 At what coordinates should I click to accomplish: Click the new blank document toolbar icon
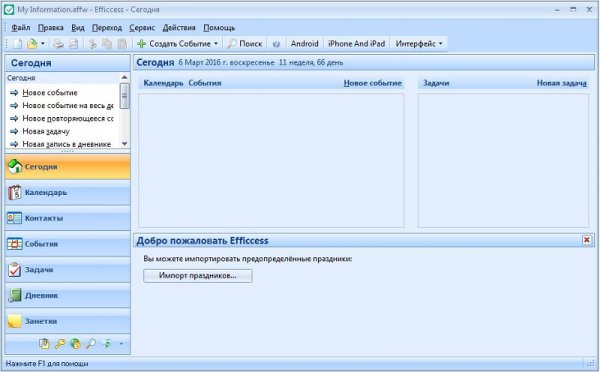[18, 44]
